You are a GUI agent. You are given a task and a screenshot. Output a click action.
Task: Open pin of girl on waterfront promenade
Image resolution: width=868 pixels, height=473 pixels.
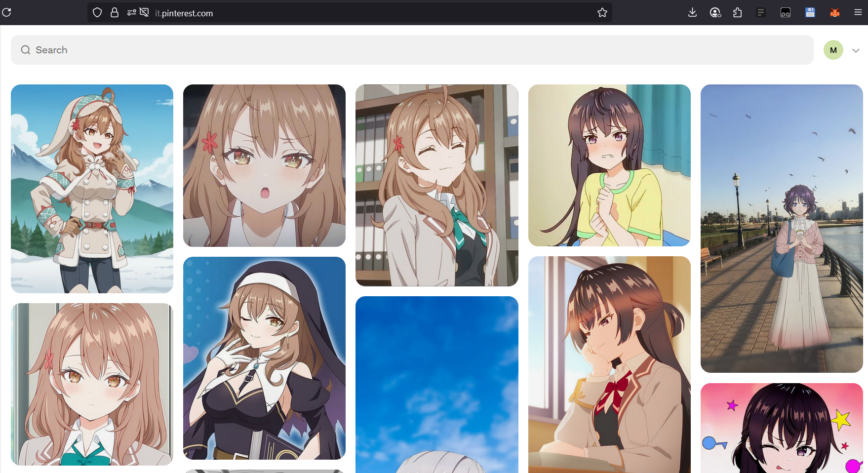click(x=782, y=229)
